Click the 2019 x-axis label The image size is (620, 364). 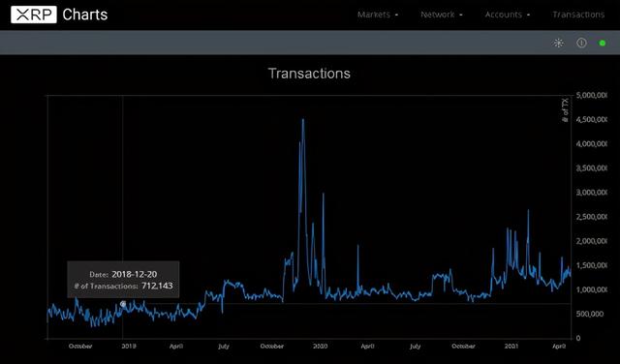[x=129, y=347]
